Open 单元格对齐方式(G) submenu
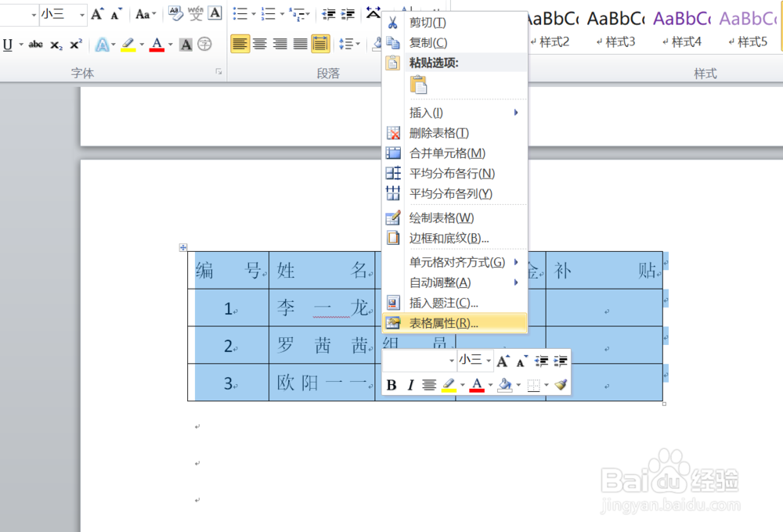 click(454, 263)
